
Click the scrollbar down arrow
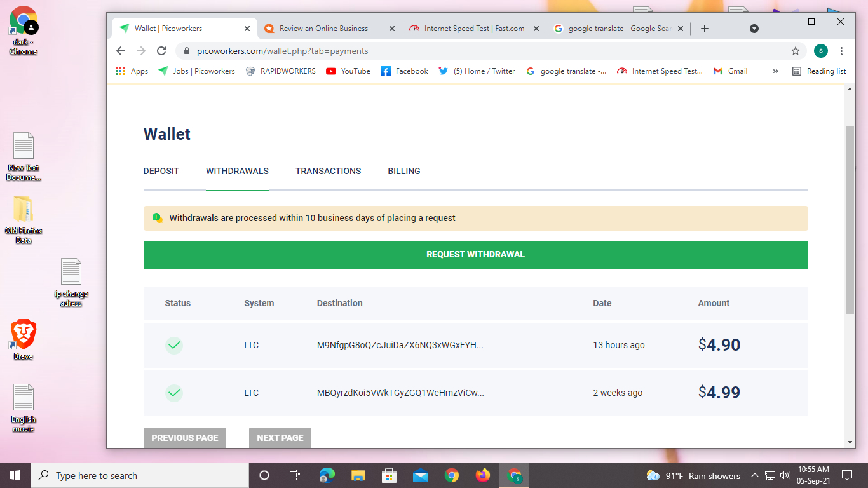tap(850, 442)
